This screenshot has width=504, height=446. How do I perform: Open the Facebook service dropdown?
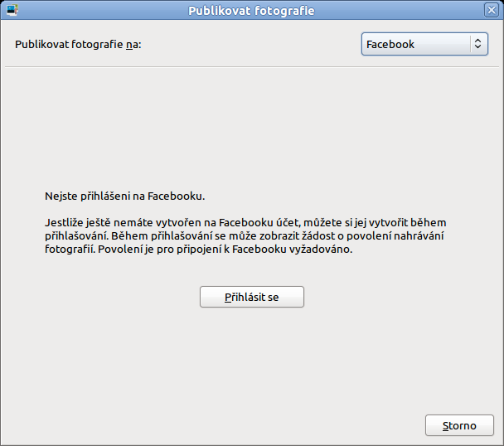(x=424, y=44)
